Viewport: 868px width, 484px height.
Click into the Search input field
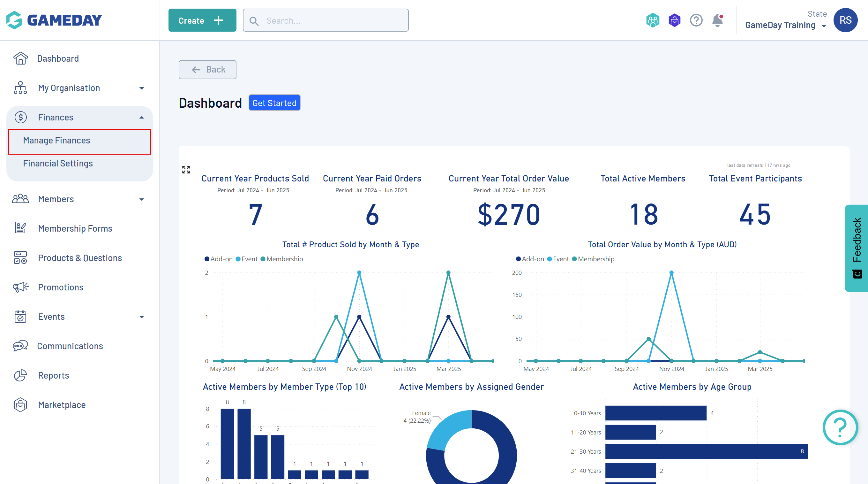pos(333,20)
